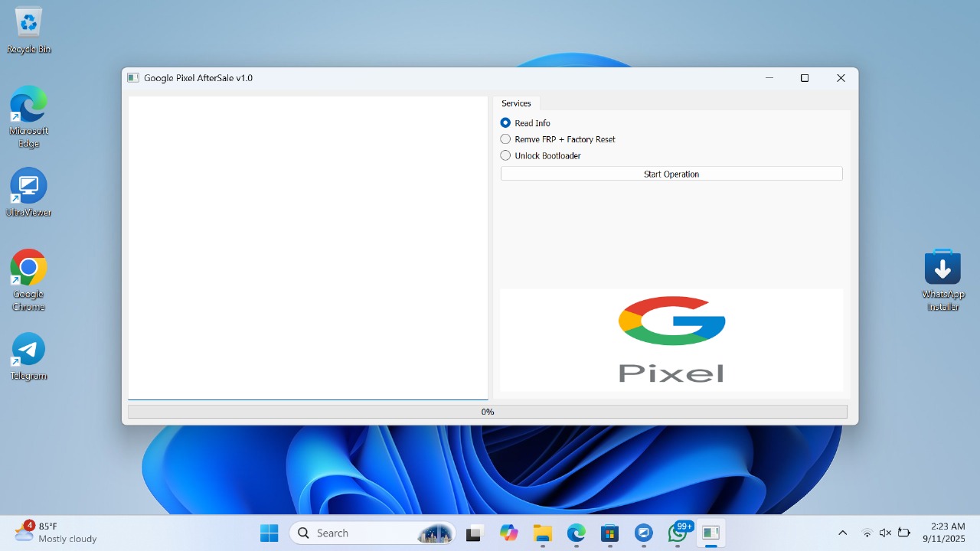Open File Explorer in the taskbar

click(x=543, y=533)
